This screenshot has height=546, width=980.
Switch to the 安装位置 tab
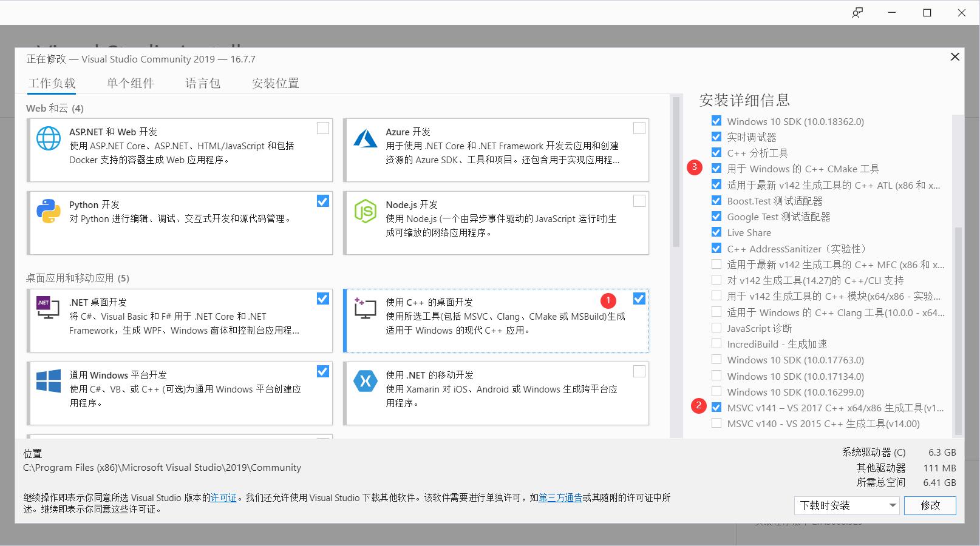pos(276,83)
